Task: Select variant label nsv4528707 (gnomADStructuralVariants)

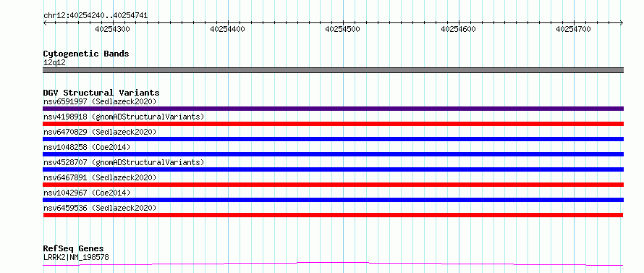Action: [124, 162]
